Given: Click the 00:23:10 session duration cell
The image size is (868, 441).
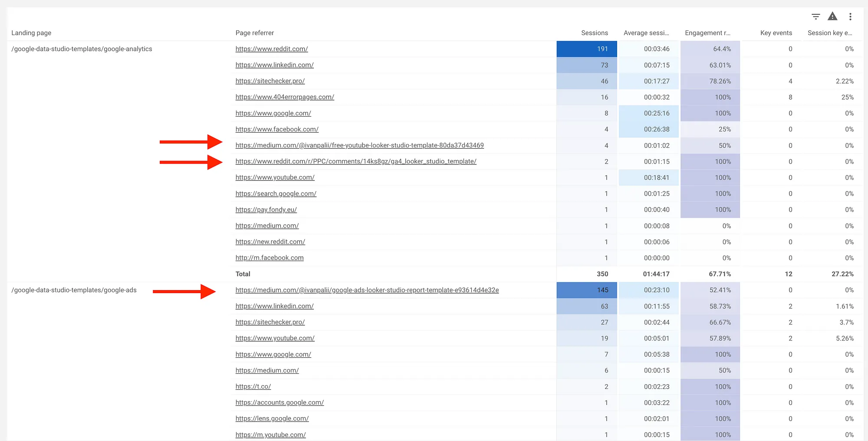Looking at the screenshot, I should pyautogui.click(x=648, y=290).
